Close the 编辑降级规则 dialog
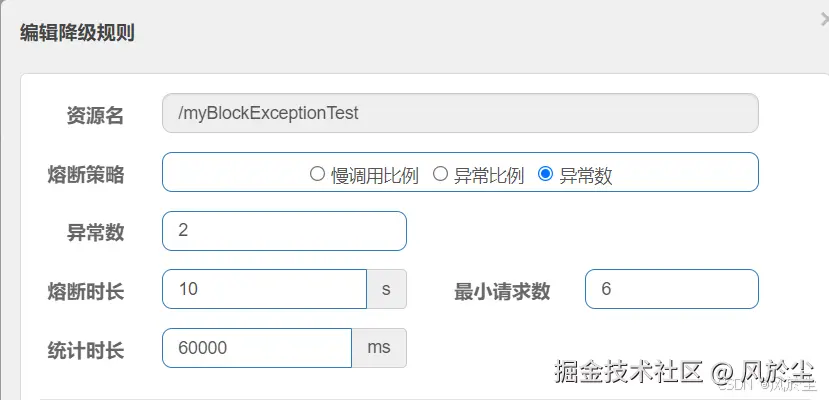The width and height of the screenshot is (829, 400). point(822,18)
